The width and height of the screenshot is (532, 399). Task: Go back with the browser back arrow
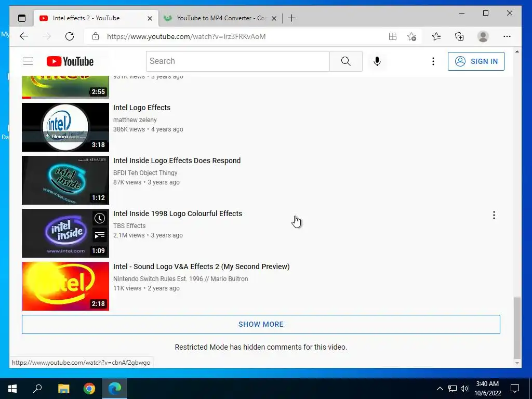pos(24,36)
